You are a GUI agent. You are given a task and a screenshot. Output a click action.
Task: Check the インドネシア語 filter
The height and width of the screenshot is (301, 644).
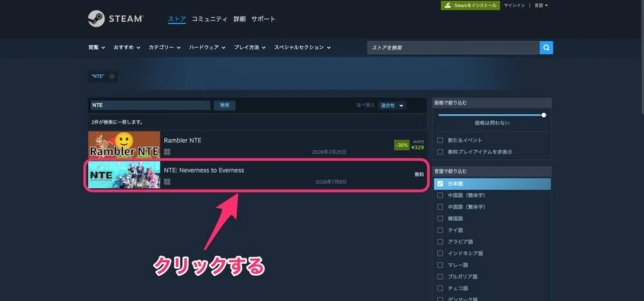pos(440,253)
